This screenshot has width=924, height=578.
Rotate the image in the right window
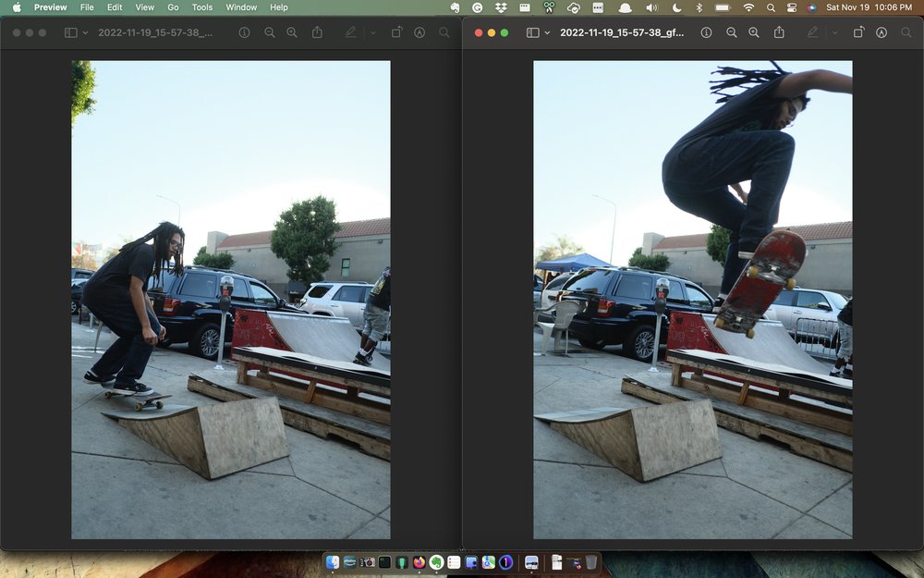[858, 32]
